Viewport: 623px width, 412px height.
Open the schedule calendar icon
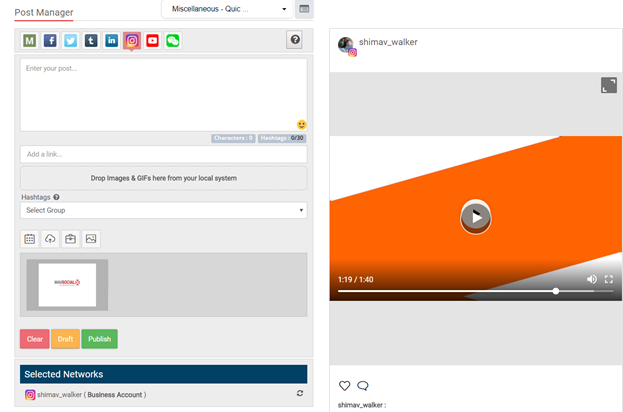[29, 239]
